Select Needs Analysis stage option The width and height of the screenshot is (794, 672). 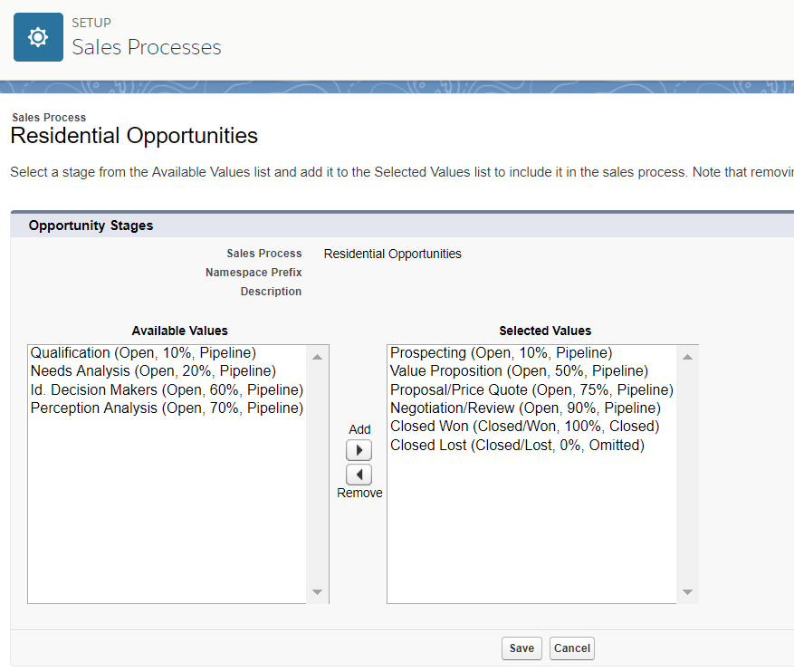coord(153,371)
